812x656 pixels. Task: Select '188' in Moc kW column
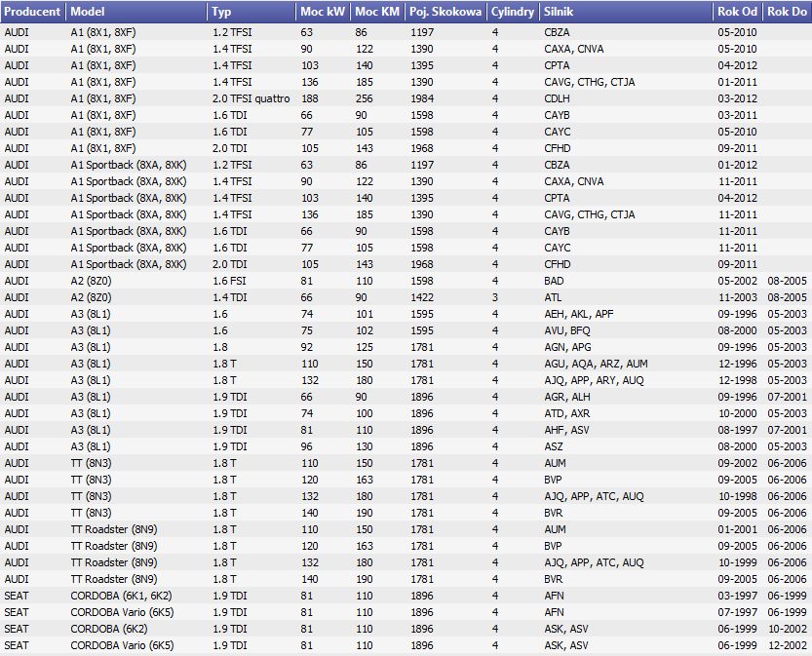tap(310, 98)
